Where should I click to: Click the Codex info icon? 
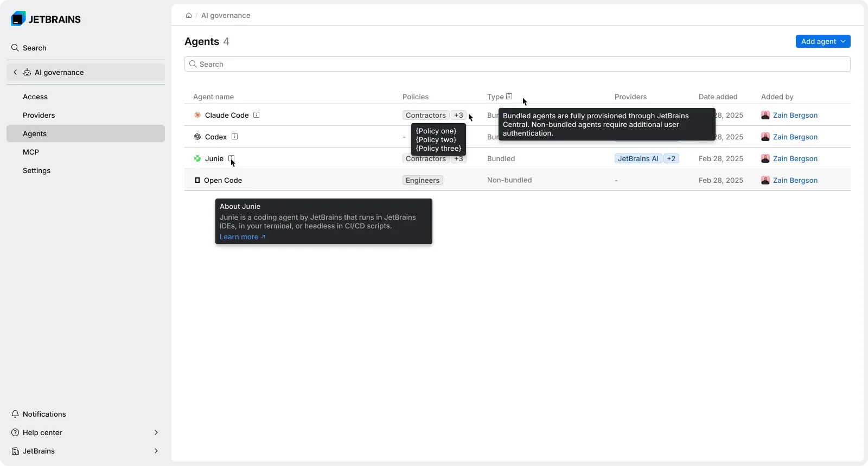tap(235, 137)
